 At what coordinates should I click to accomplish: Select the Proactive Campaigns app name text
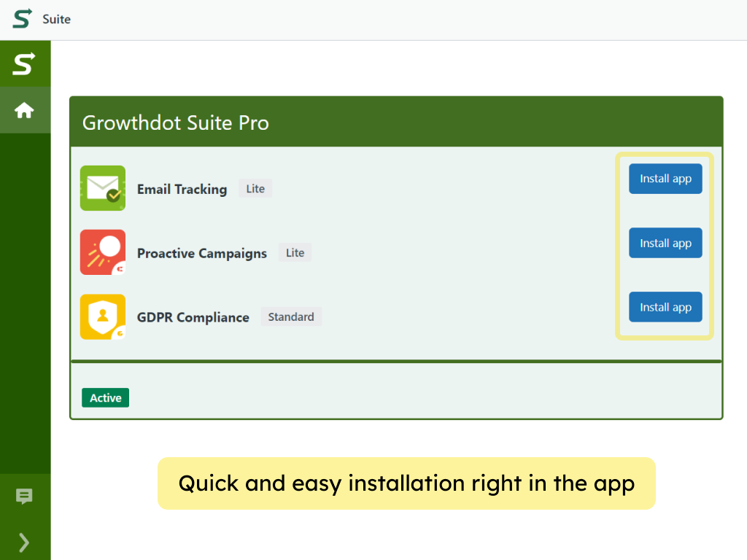(201, 253)
